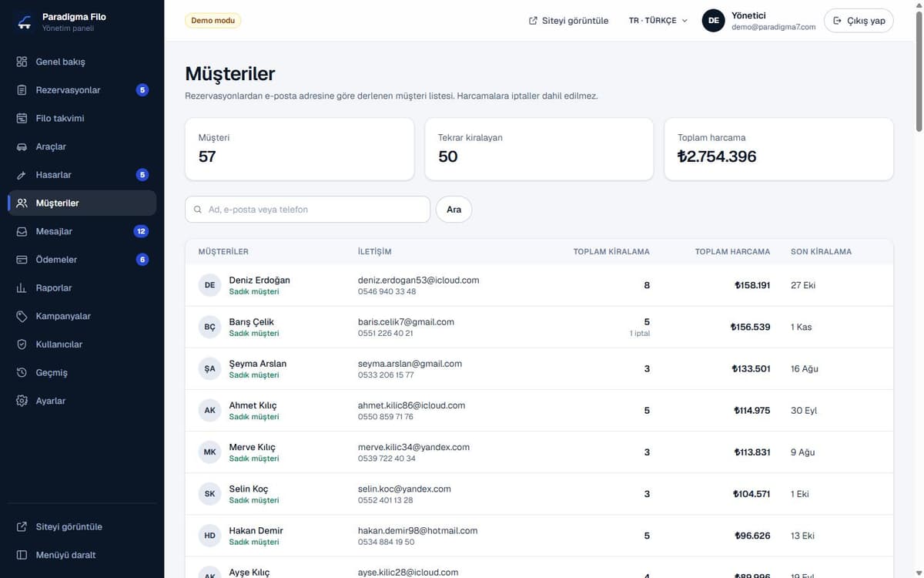The height and width of the screenshot is (578, 924).
Task: Click the Ödemeler card icon
Action: pos(22,260)
